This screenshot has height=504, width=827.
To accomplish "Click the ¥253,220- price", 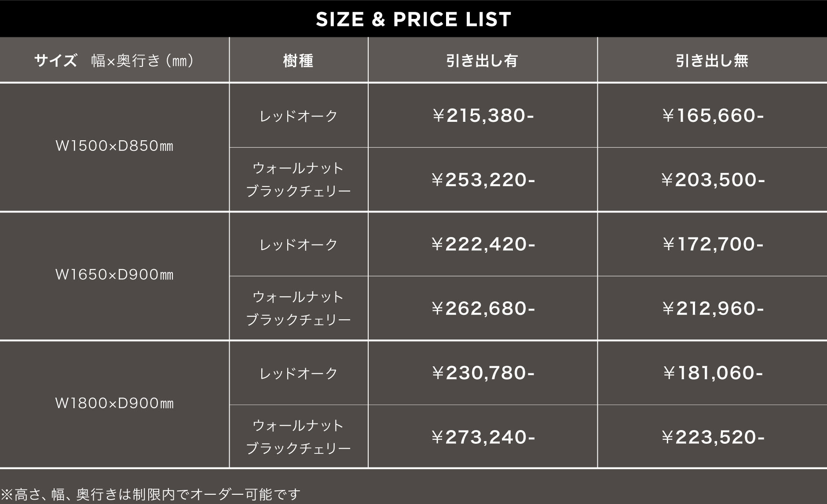I will pyautogui.click(x=483, y=180).
